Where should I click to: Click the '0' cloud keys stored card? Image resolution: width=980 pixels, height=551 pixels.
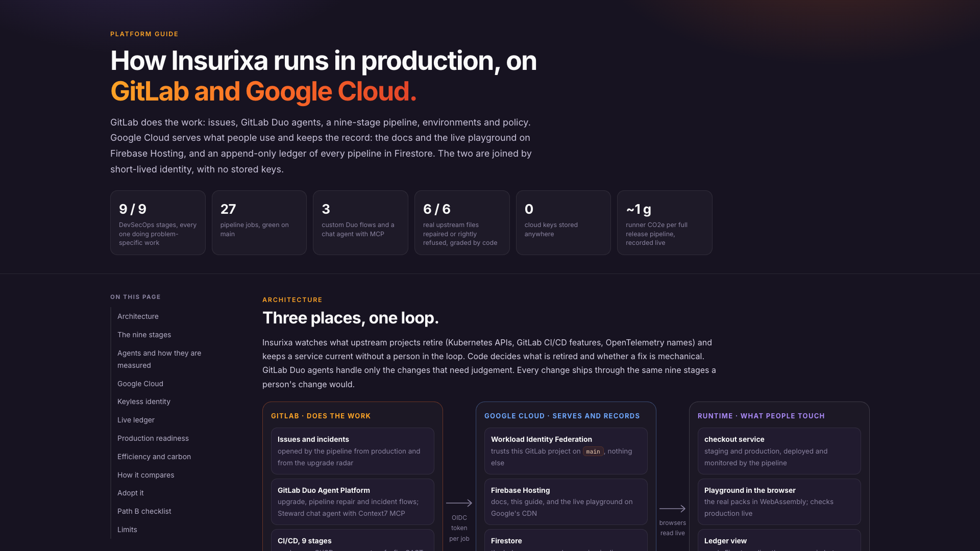[563, 223]
